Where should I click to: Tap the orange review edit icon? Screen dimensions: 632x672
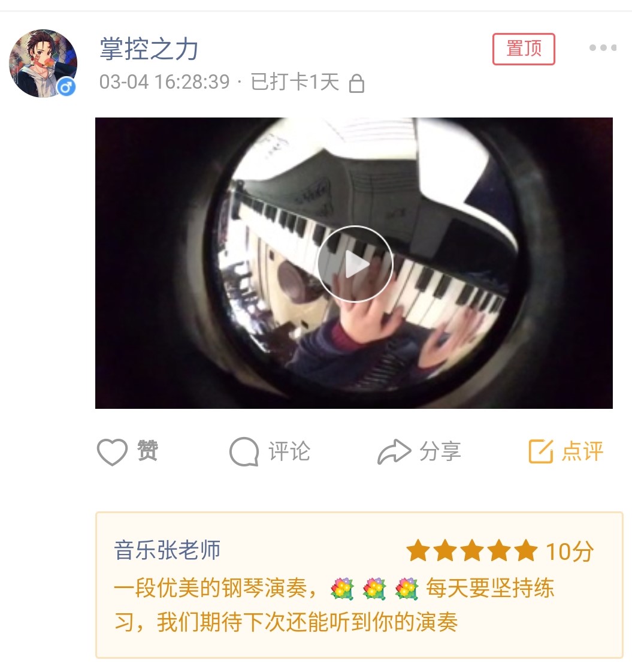[541, 451]
